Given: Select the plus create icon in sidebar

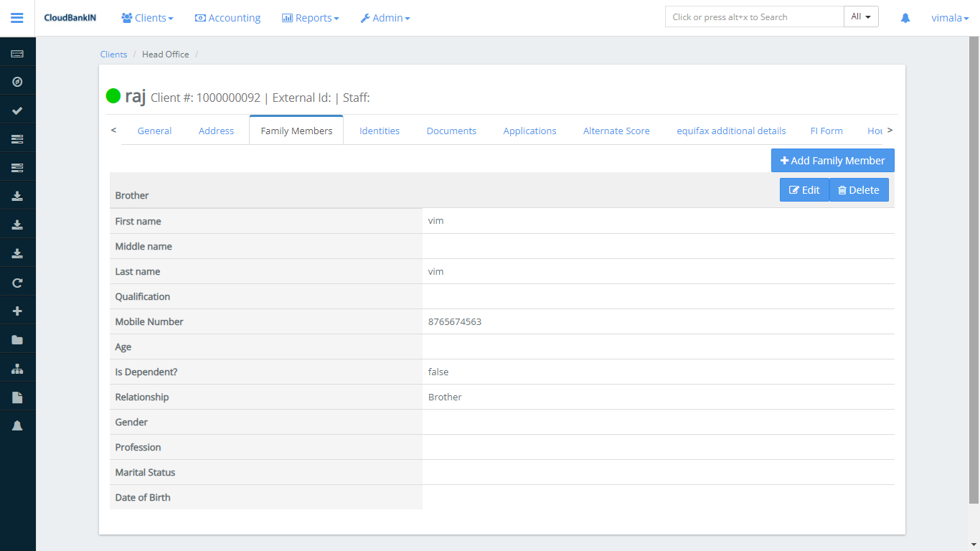Looking at the screenshot, I should 17,310.
